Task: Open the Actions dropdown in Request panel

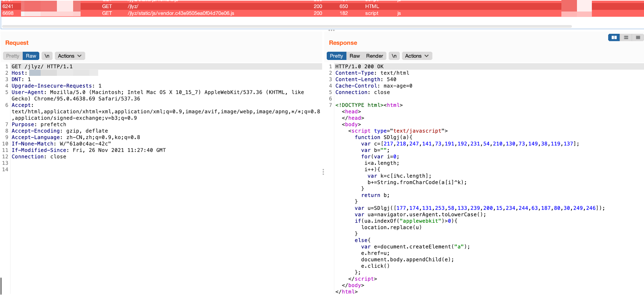Action: coord(70,56)
